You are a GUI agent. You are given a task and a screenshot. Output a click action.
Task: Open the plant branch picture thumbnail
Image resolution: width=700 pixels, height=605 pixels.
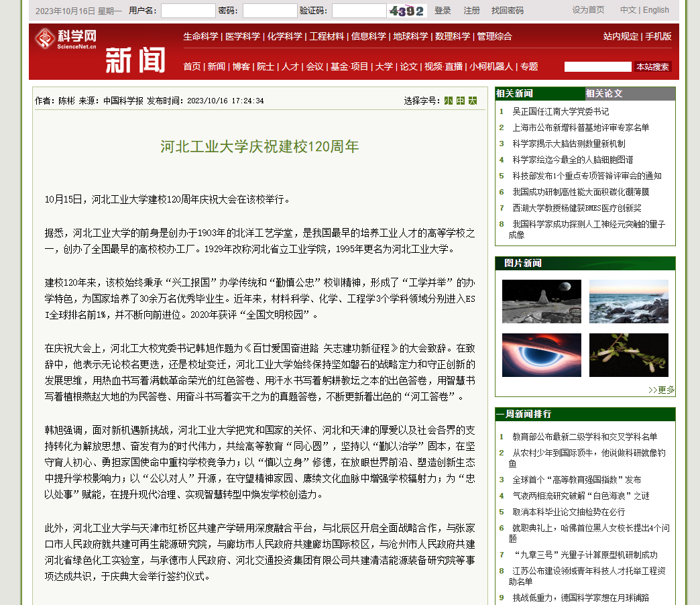(x=628, y=355)
